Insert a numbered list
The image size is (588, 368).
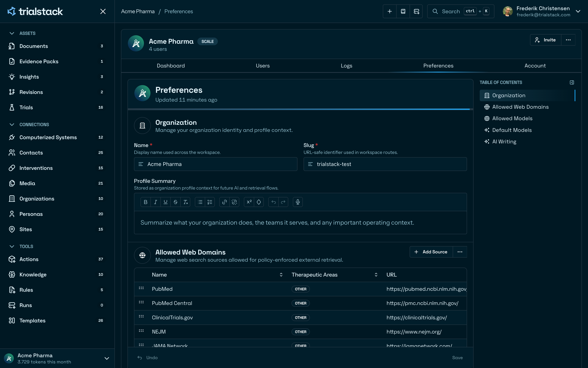point(210,202)
